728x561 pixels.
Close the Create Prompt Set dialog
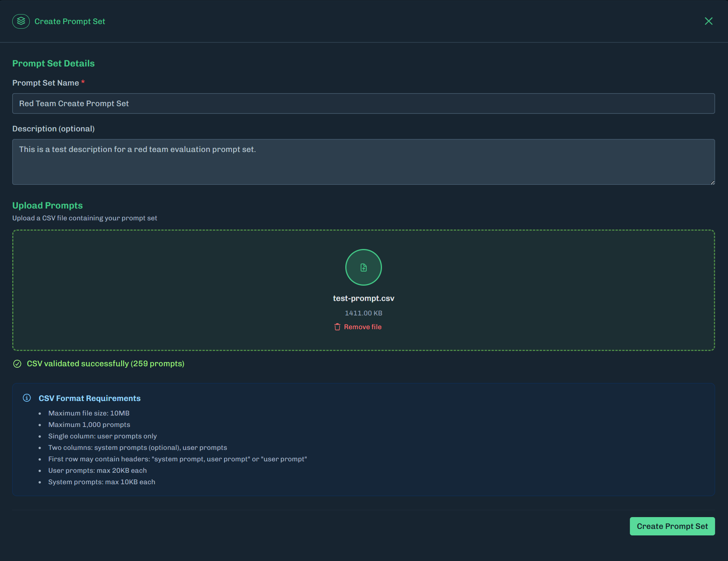click(x=709, y=21)
